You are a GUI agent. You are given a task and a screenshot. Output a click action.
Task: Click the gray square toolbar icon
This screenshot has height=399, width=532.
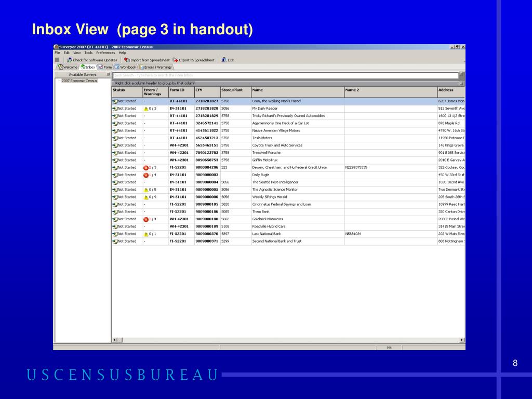(57, 60)
